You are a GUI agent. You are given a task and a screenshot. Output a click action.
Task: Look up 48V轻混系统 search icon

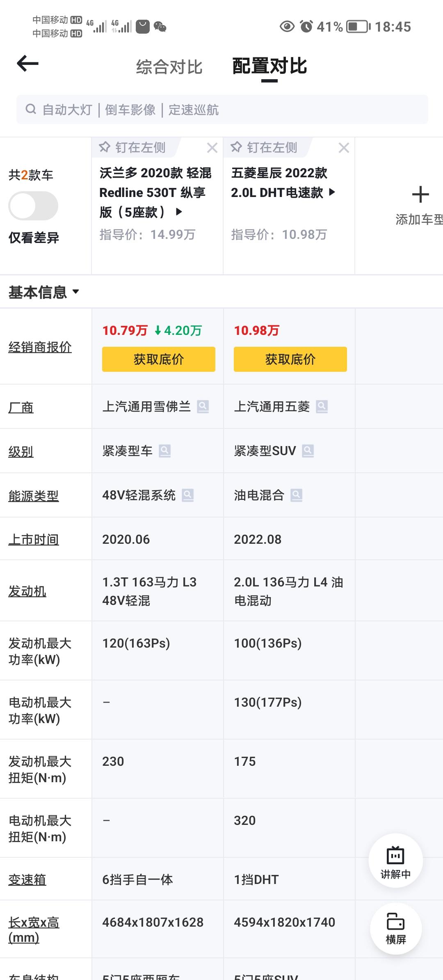click(x=188, y=495)
